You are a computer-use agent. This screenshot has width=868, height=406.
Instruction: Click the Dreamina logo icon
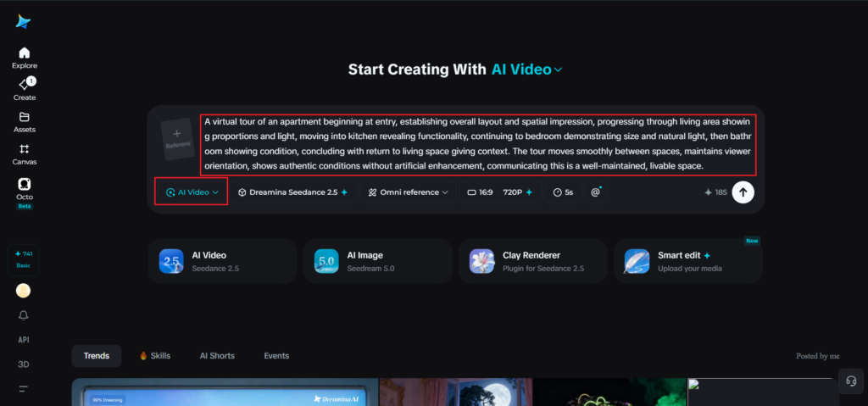23,21
